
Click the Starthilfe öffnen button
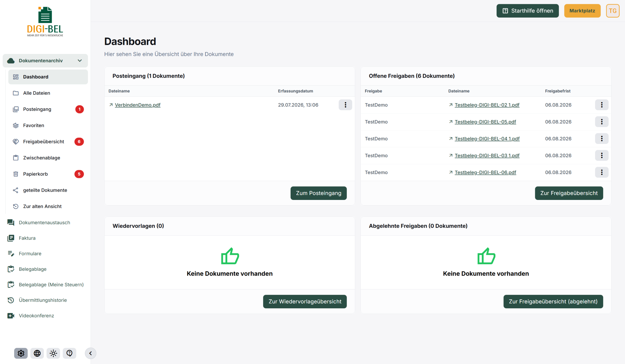point(528,11)
